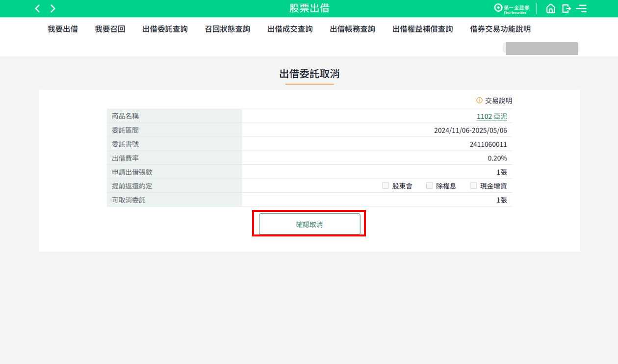Screen dimensions: 618x364
Task: Select 召回狀態查詢 menu item
Action: coord(228,29)
